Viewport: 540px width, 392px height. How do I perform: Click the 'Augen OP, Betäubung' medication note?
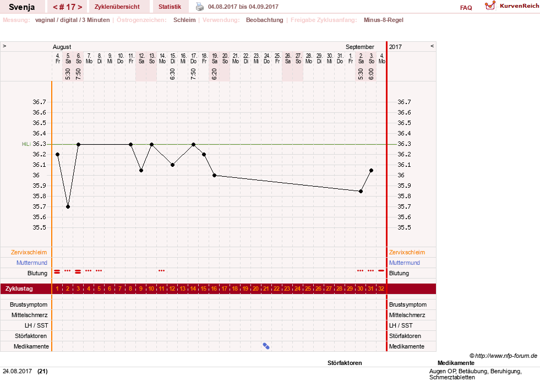click(x=476, y=374)
